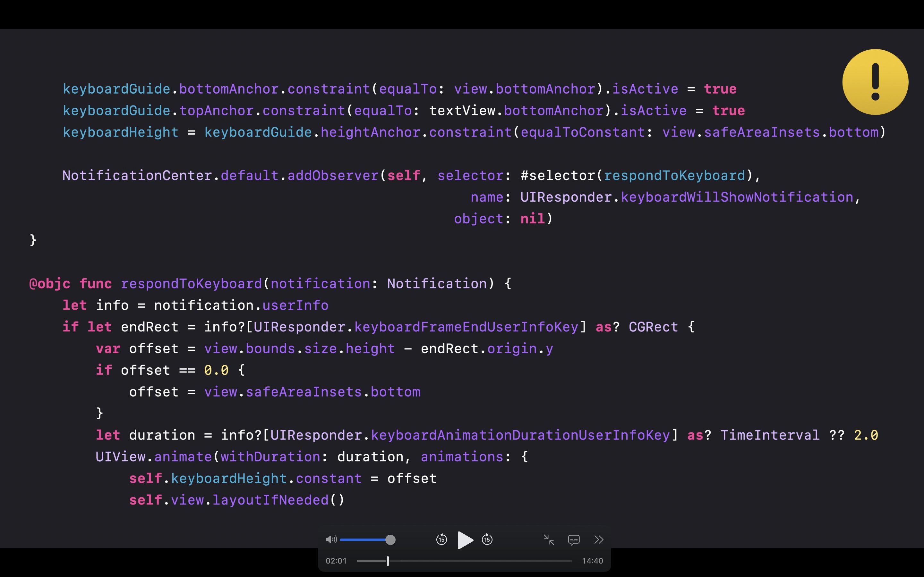Exit full screen with inward arrows icon
The height and width of the screenshot is (577, 924).
click(x=549, y=539)
